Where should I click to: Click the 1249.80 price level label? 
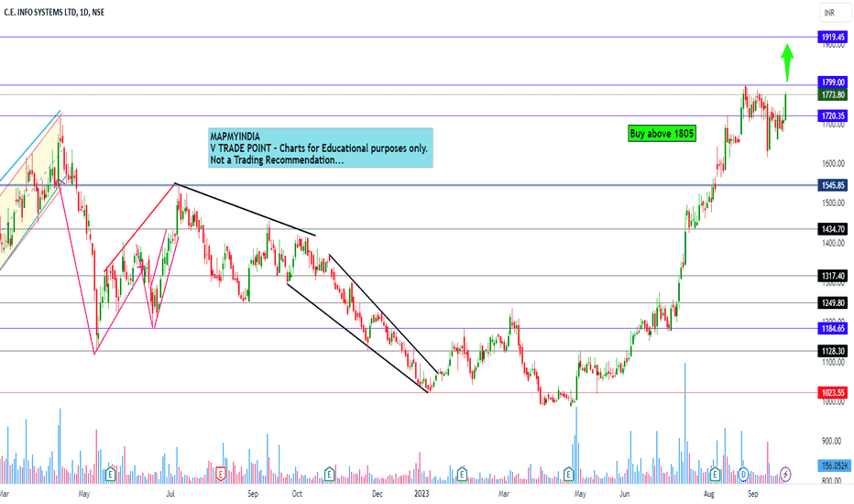pos(833,302)
